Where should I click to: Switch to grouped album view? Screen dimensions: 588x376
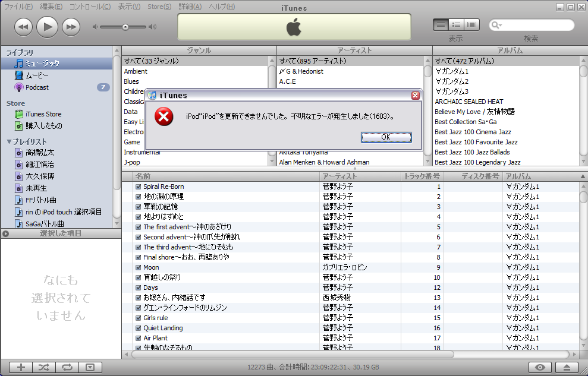tap(457, 25)
